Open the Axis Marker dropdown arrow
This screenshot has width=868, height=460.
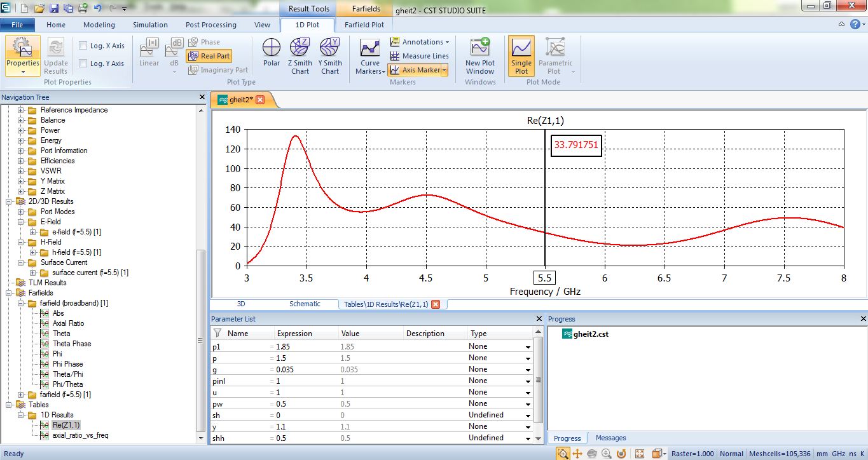point(444,70)
